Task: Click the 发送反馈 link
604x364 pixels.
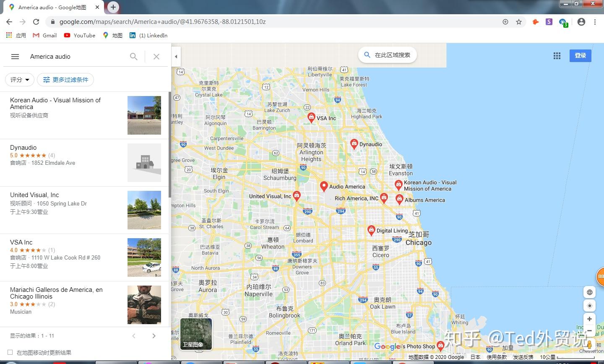Action: [523, 357]
